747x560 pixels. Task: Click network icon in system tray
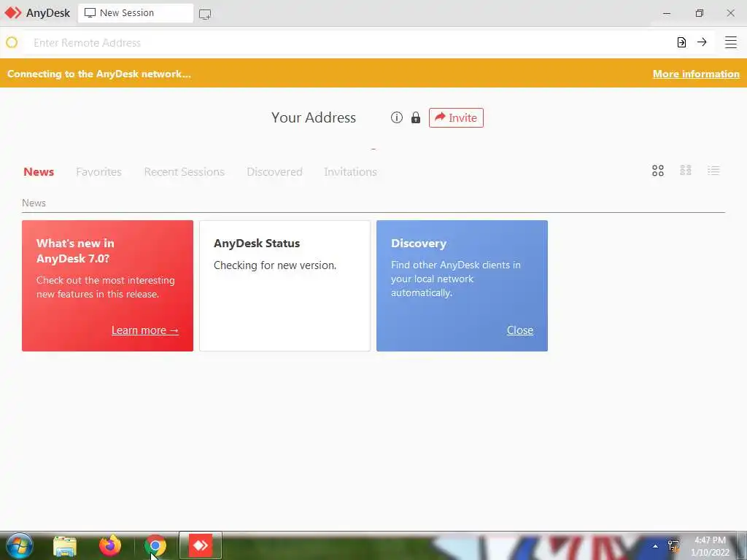pos(673,545)
